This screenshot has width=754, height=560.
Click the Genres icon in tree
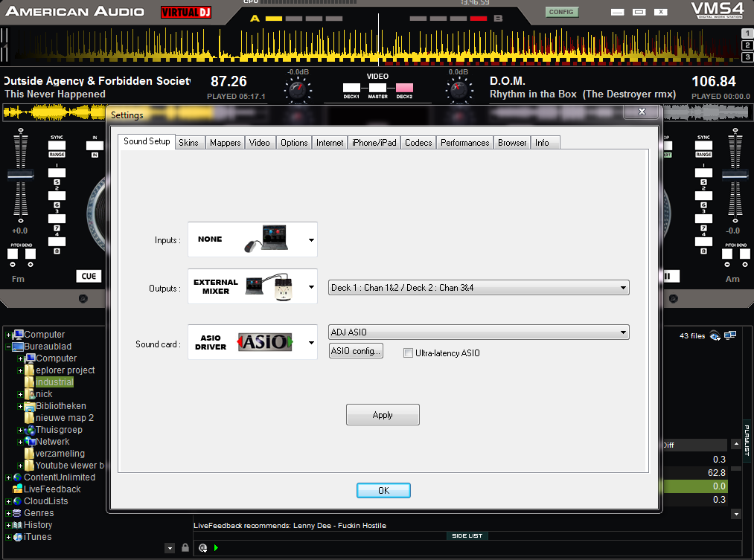(18, 513)
